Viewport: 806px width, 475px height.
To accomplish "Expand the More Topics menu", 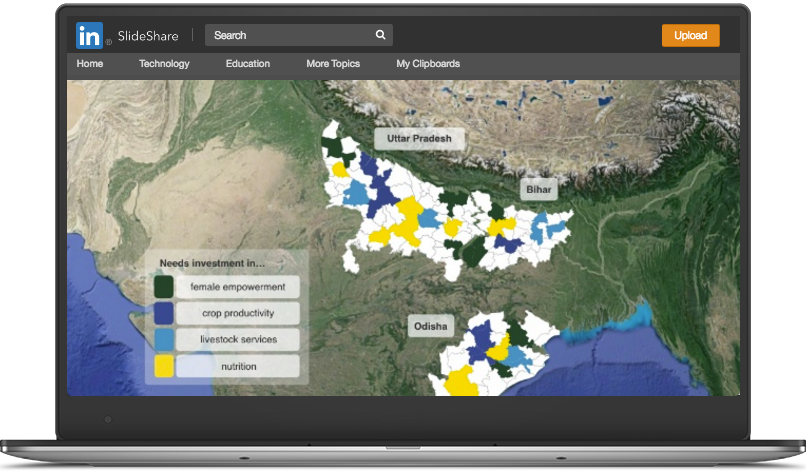I will 333,64.
